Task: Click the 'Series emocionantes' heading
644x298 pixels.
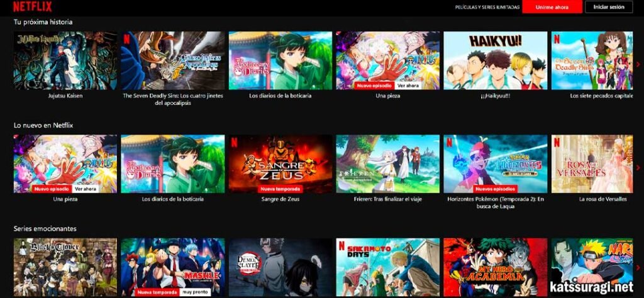Action: [45, 229]
